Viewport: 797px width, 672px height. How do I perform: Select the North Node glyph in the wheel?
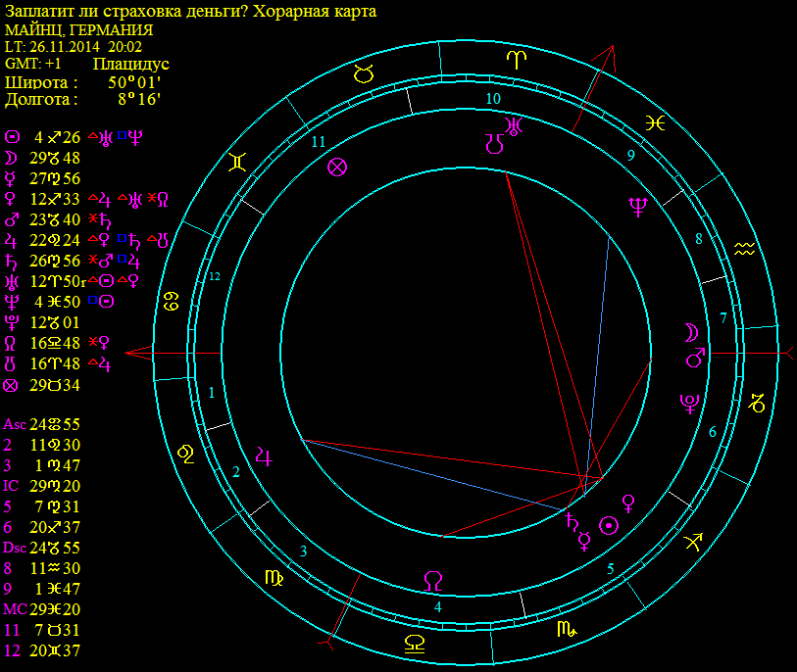[x=432, y=580]
